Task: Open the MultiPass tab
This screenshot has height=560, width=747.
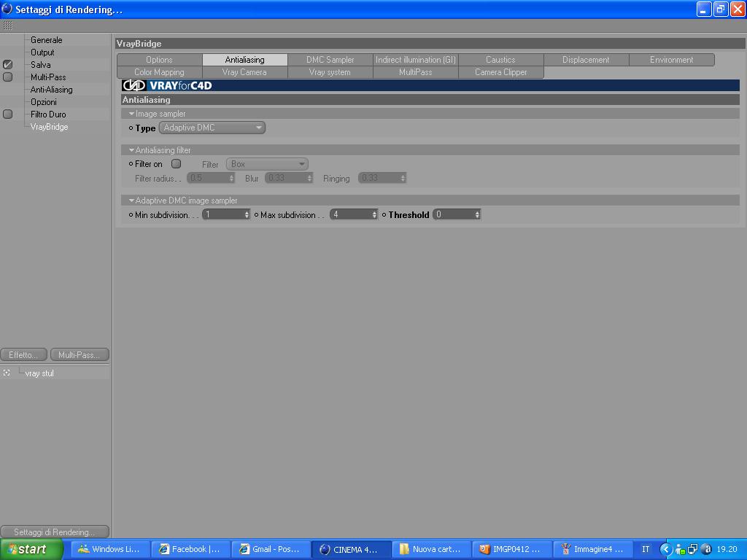Action: [x=415, y=72]
